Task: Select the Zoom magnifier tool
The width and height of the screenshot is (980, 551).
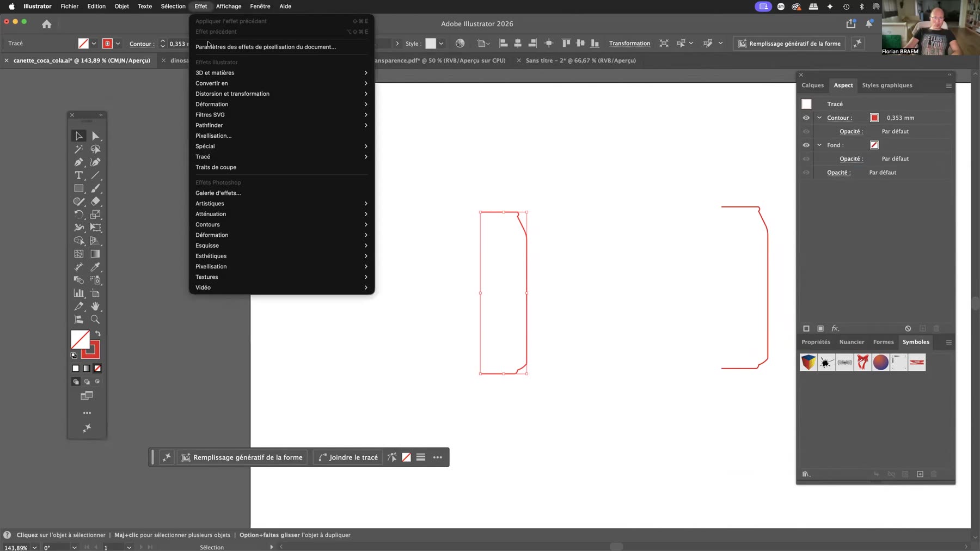Action: (x=96, y=320)
